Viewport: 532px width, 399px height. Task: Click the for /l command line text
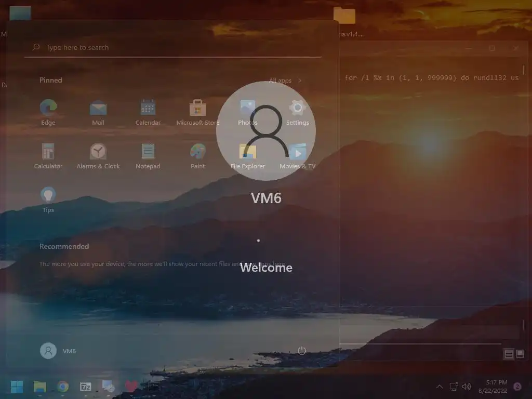[x=432, y=78]
